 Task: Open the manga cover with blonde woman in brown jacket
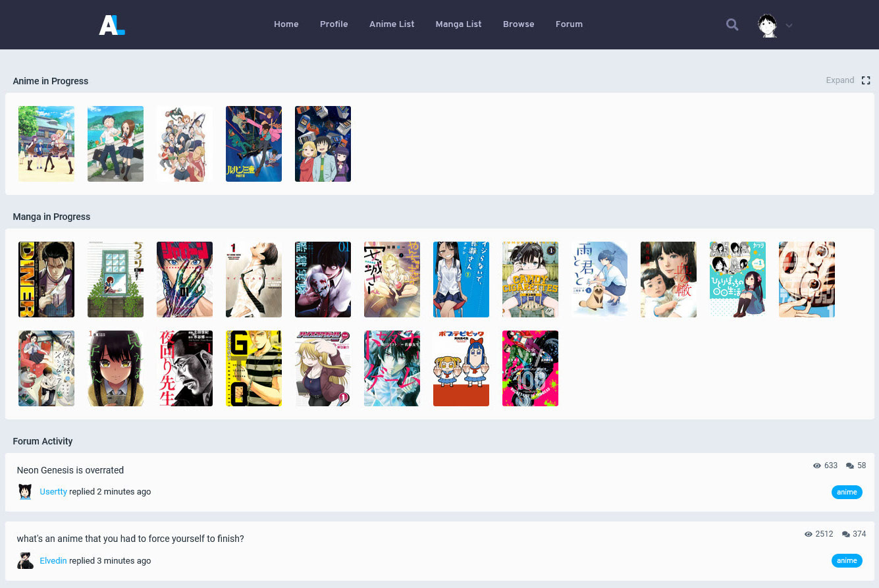pos(323,368)
